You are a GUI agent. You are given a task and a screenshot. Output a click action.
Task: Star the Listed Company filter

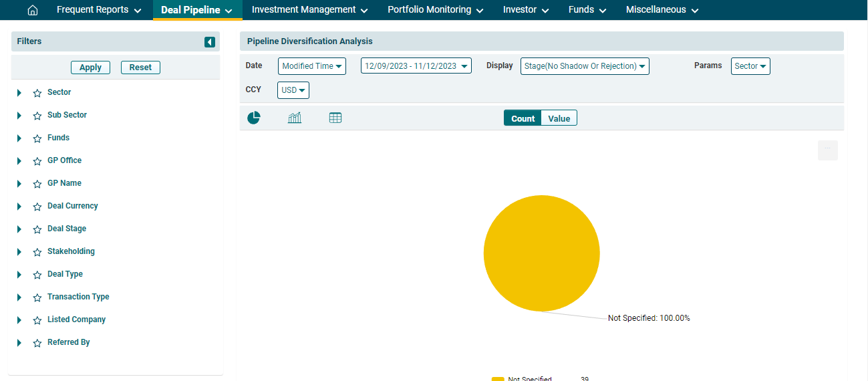point(37,320)
